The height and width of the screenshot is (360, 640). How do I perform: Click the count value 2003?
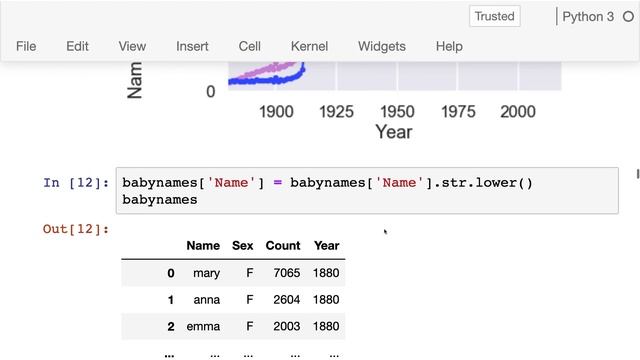[287, 326]
